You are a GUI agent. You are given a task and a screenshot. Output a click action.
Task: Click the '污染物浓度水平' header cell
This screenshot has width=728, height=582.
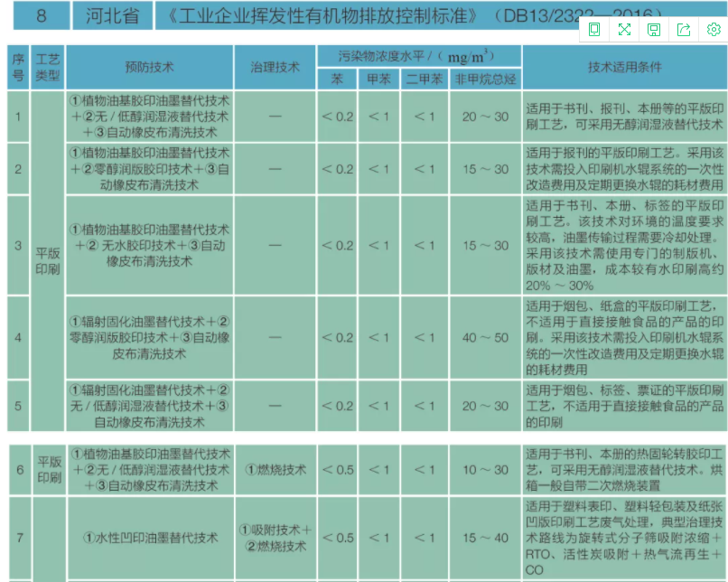[x=419, y=57]
